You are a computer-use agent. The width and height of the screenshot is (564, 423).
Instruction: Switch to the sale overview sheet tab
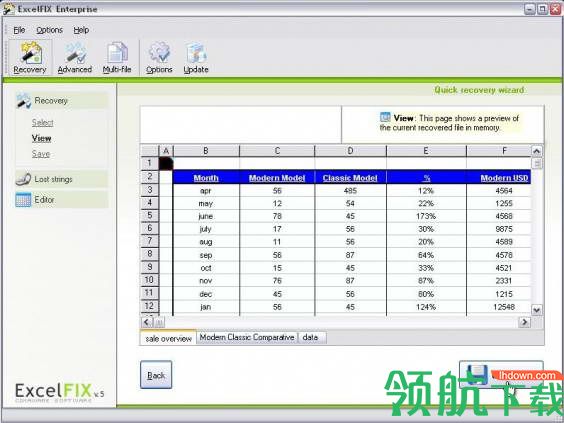click(x=168, y=338)
